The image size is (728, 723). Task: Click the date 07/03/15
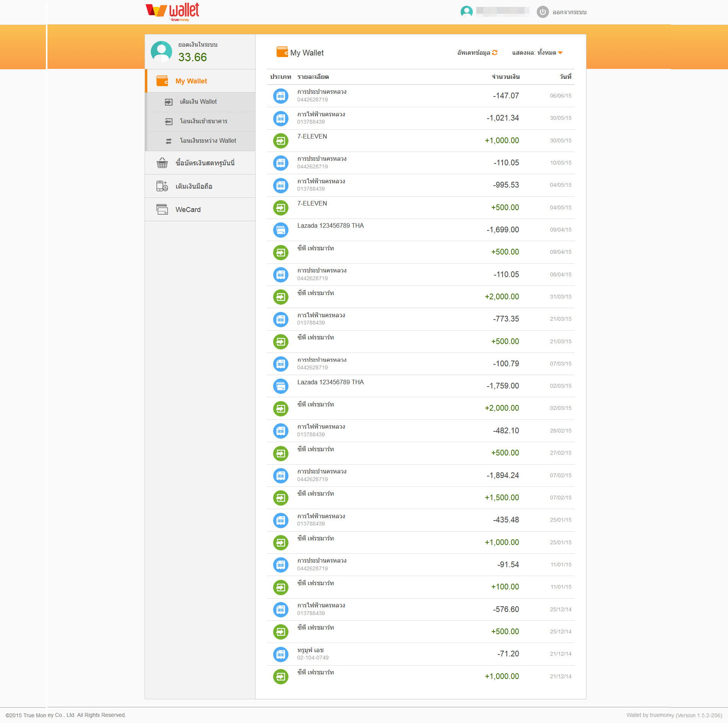tap(560, 364)
